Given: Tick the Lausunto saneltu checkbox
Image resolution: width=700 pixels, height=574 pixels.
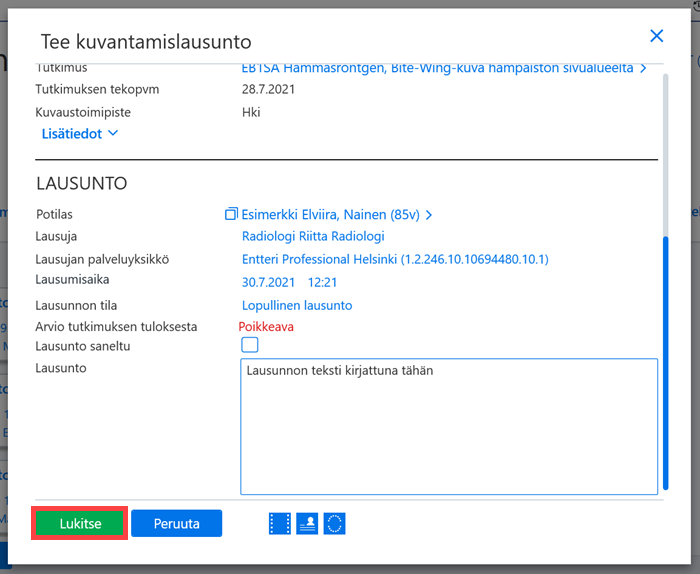Looking at the screenshot, I should click(x=250, y=345).
